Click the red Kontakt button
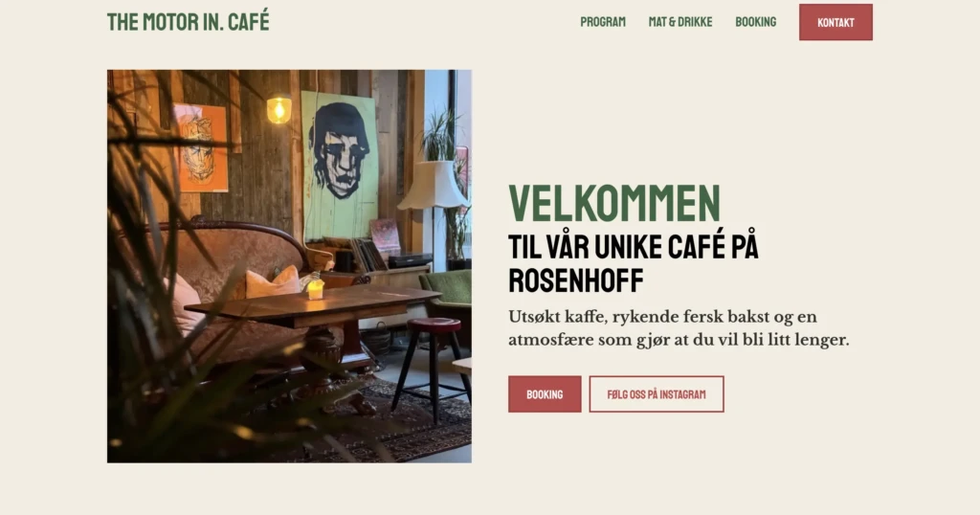 (835, 23)
